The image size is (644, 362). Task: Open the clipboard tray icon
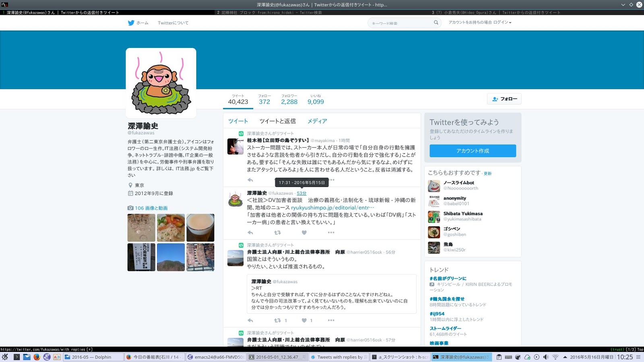(499, 357)
